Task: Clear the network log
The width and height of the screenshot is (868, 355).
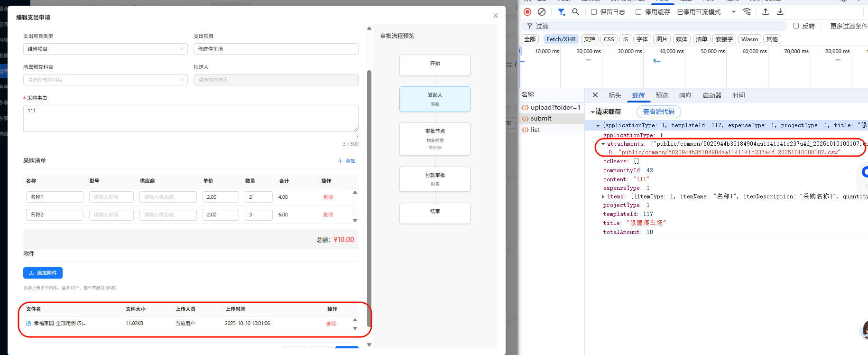Action: pos(542,12)
